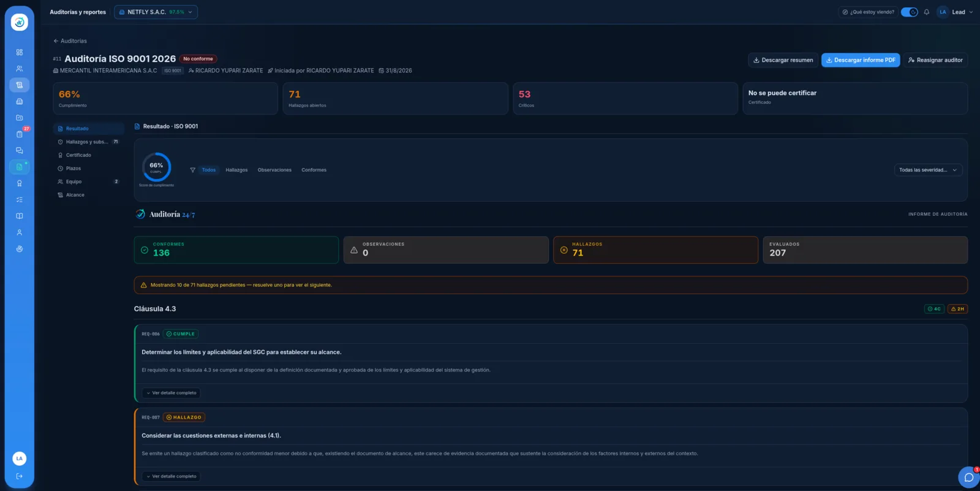The image size is (980, 491).
Task: Open the chat support bubble
Action: pos(968,477)
